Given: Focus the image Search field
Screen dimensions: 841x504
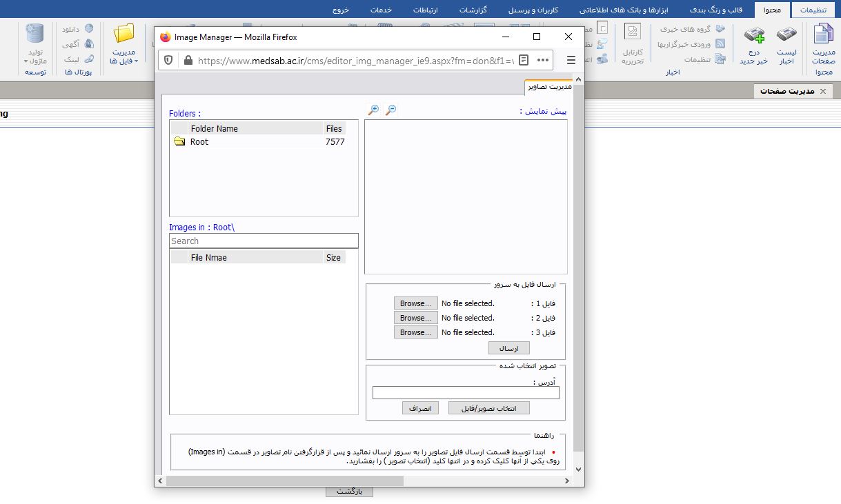Looking at the screenshot, I should 264,241.
